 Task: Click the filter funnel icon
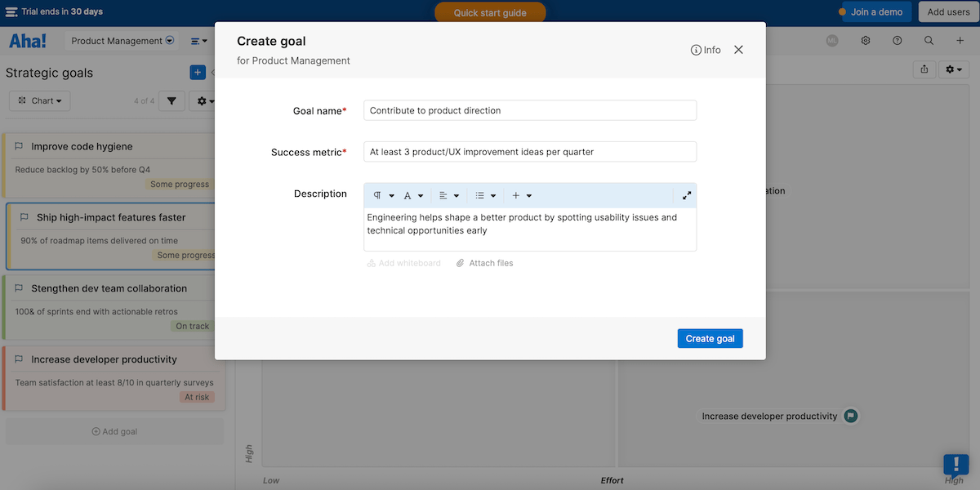[171, 101]
